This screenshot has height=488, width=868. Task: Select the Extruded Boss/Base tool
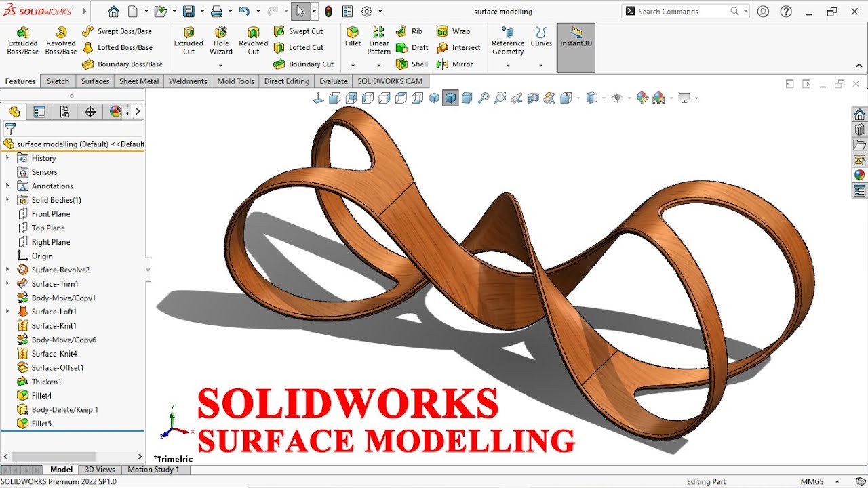point(22,41)
